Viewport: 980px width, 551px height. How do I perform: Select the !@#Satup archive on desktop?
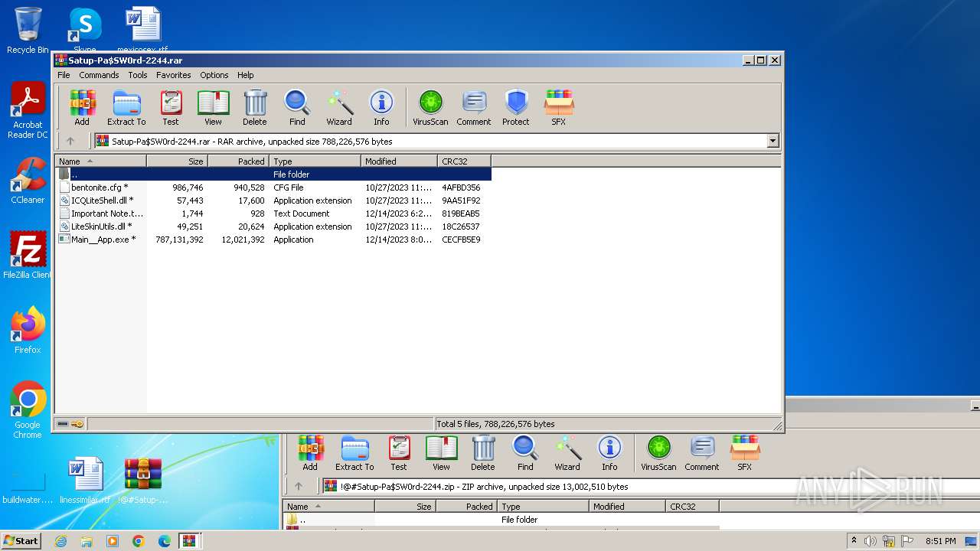pyautogui.click(x=143, y=481)
